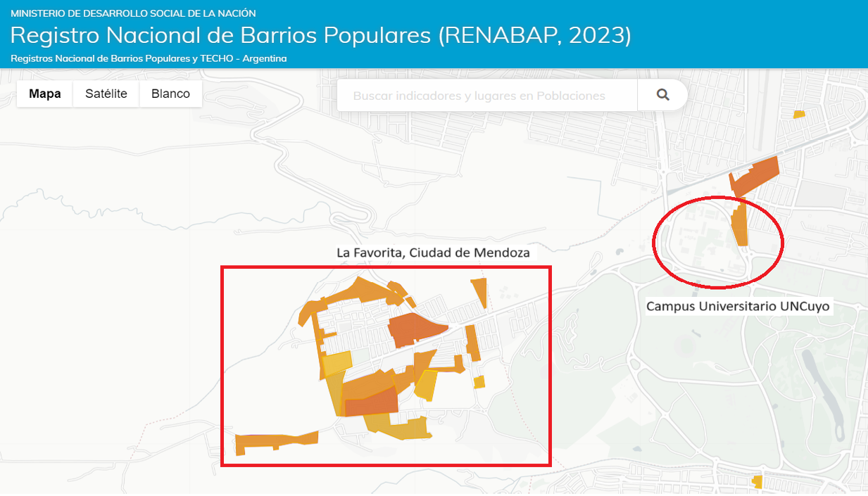Click the small yellow polygon near the top-right corner
This screenshot has width=868, height=496.
[x=799, y=113]
